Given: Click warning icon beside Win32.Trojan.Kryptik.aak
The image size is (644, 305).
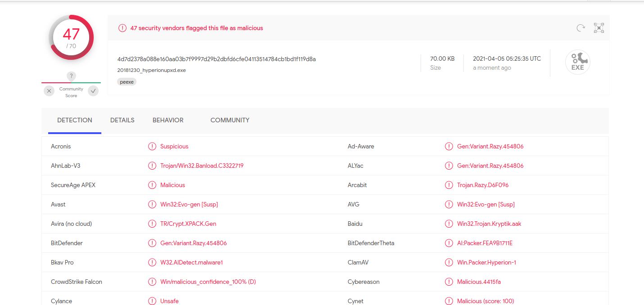Looking at the screenshot, I should pos(449,224).
